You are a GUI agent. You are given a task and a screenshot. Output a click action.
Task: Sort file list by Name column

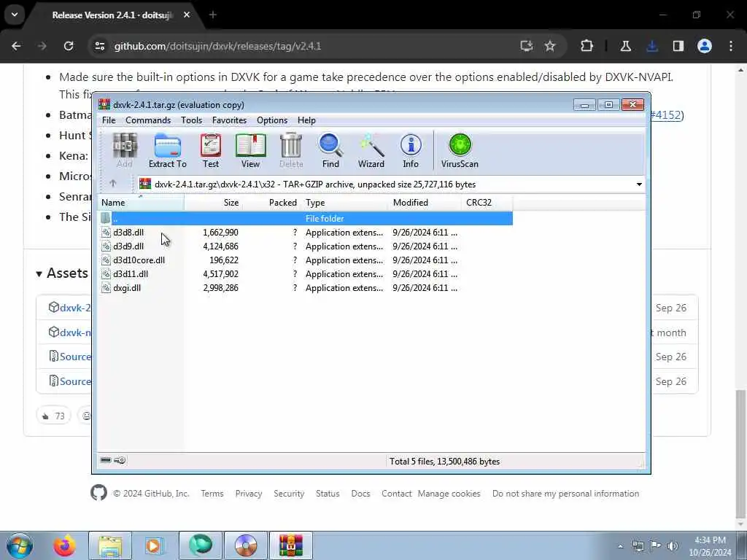click(141, 203)
